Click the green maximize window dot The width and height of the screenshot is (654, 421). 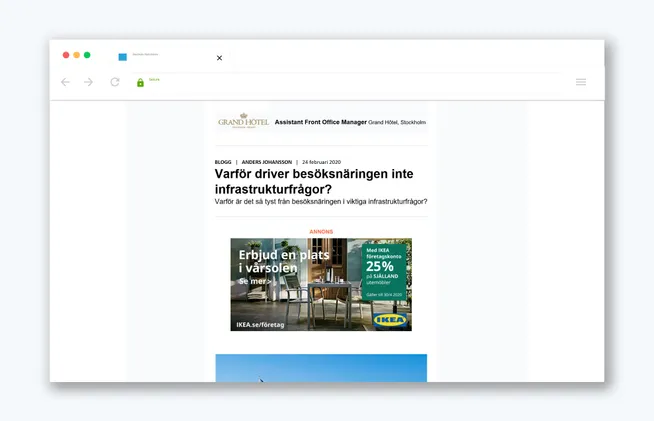coord(87,55)
